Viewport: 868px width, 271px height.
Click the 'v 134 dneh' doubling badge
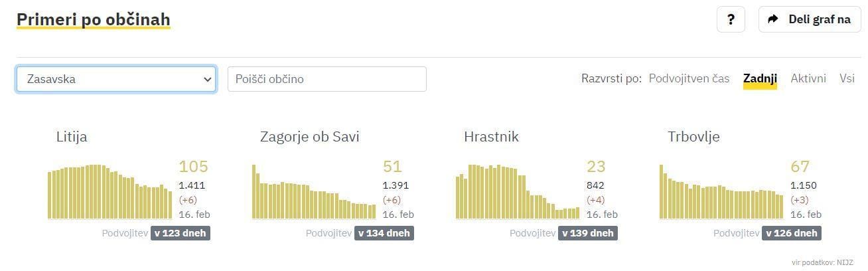pos(384,233)
